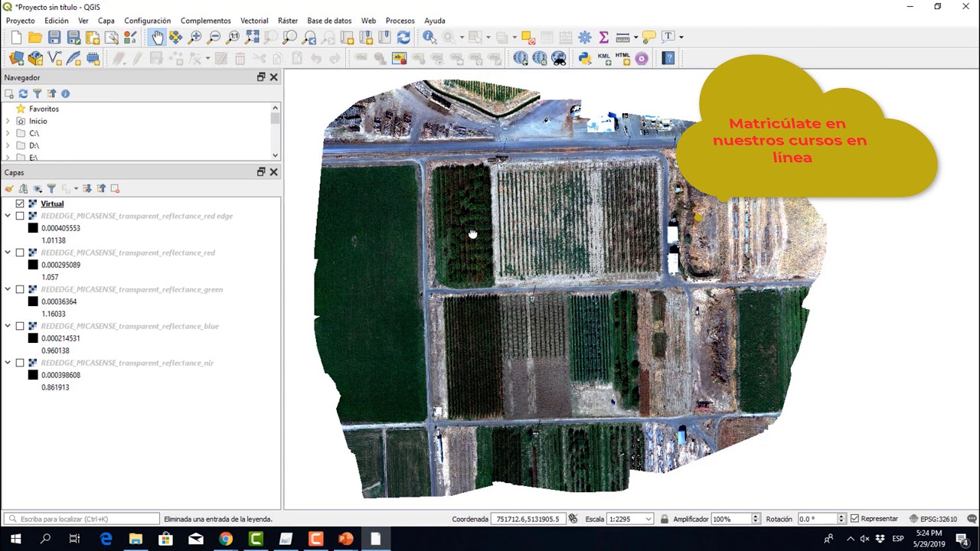Expand the D:\ drive in Navegador
Viewport: 980px width, 551px height.
click(8, 145)
